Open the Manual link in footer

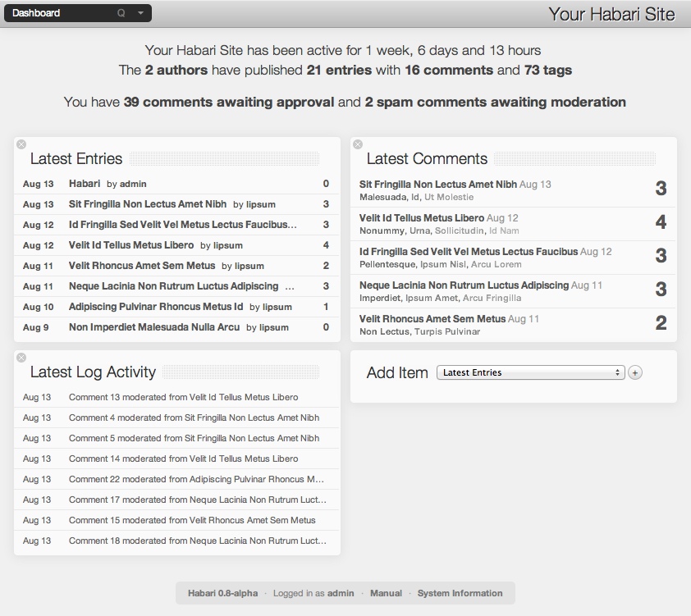click(386, 593)
